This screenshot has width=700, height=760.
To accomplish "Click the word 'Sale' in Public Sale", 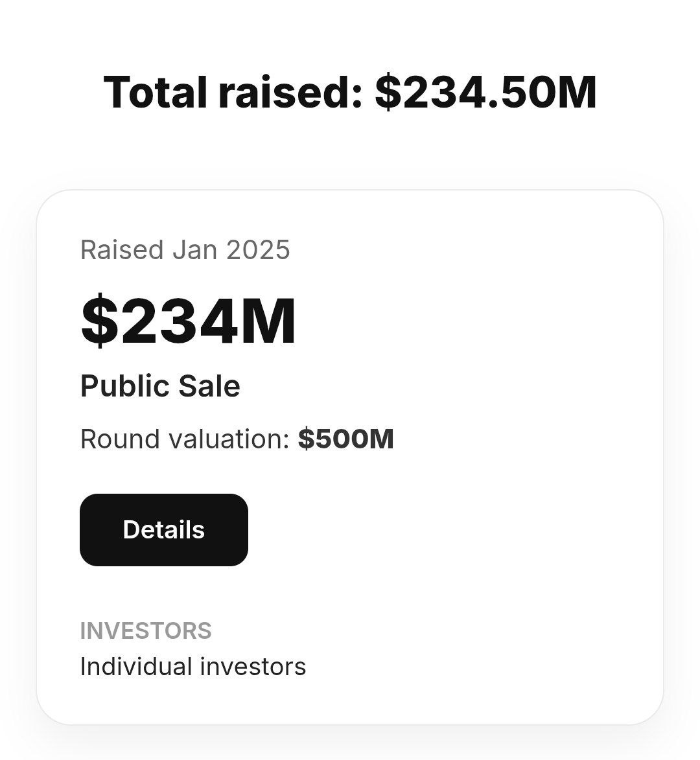I will point(209,386).
